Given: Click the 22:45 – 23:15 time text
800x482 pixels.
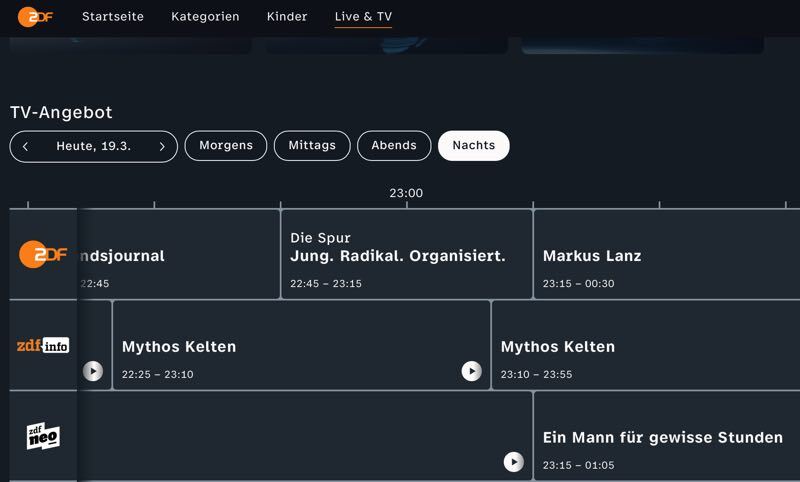Looking at the screenshot, I should pyautogui.click(x=326, y=284).
